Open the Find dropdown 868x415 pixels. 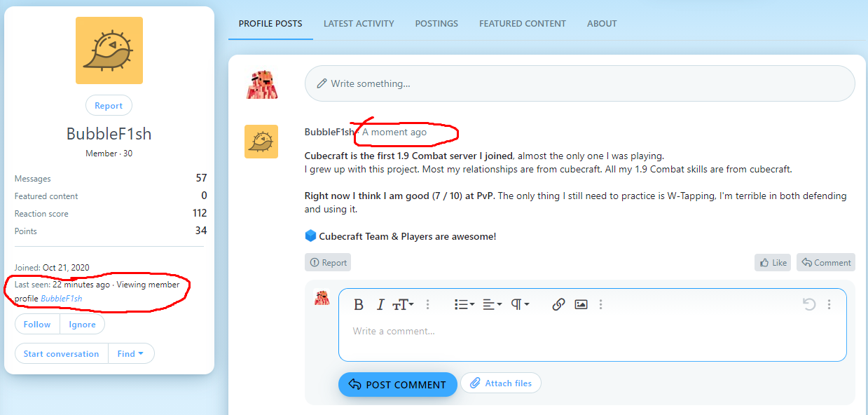tap(131, 353)
